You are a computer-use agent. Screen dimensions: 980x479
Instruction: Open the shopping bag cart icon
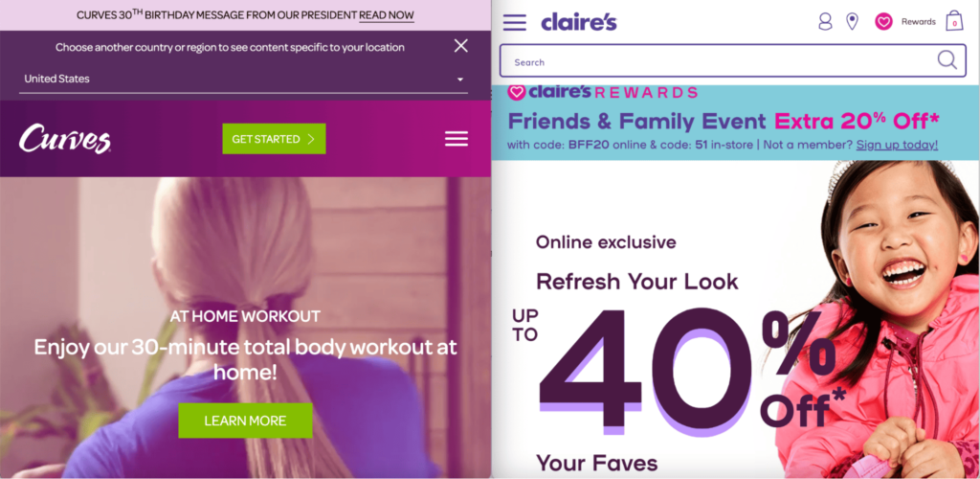(954, 21)
